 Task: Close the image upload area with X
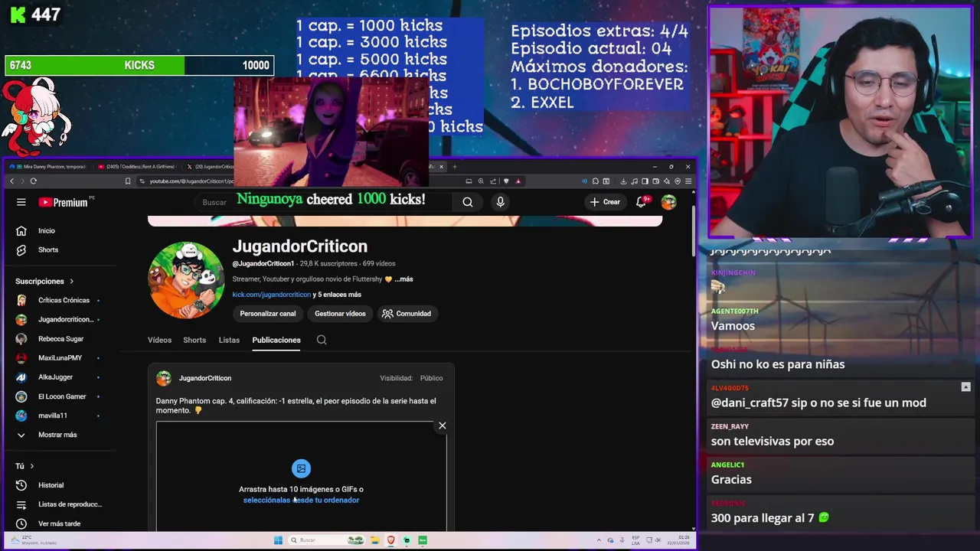coord(442,425)
